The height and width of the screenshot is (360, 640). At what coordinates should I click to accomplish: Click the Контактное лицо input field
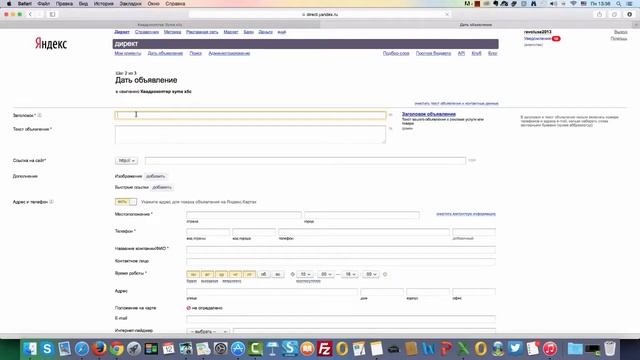(x=341, y=262)
